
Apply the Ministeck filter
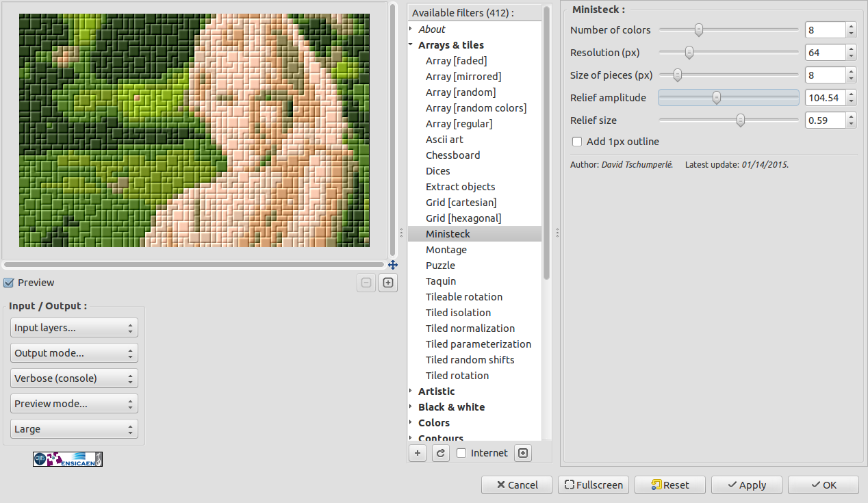[x=747, y=485]
